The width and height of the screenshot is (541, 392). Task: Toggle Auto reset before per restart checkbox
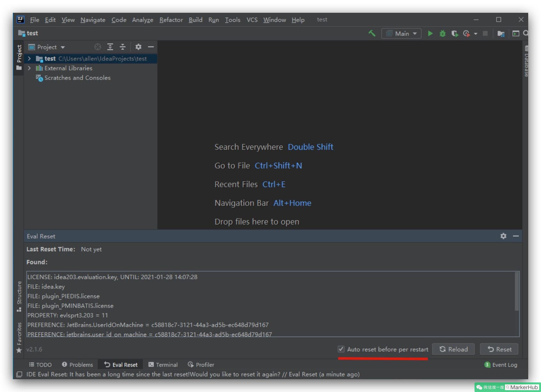[x=341, y=349]
